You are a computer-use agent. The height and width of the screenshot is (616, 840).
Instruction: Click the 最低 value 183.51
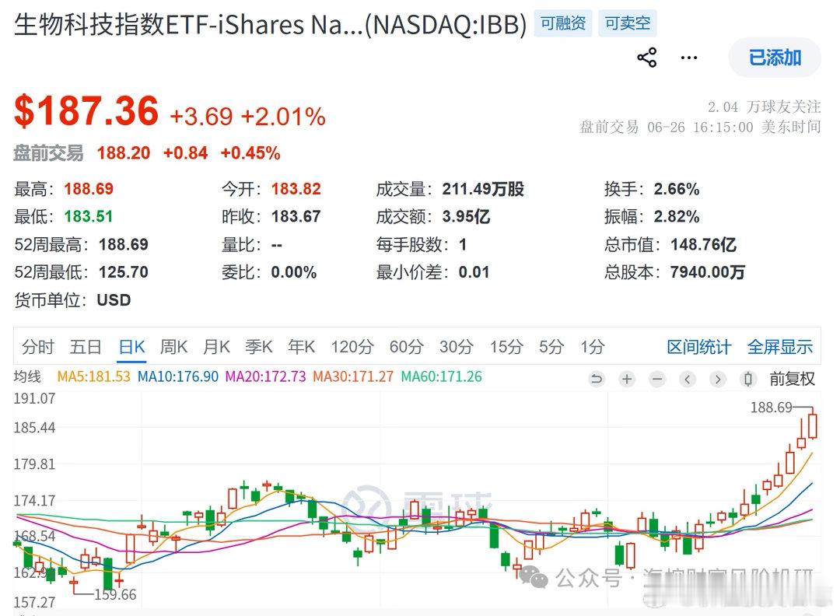pyautogui.click(x=89, y=216)
